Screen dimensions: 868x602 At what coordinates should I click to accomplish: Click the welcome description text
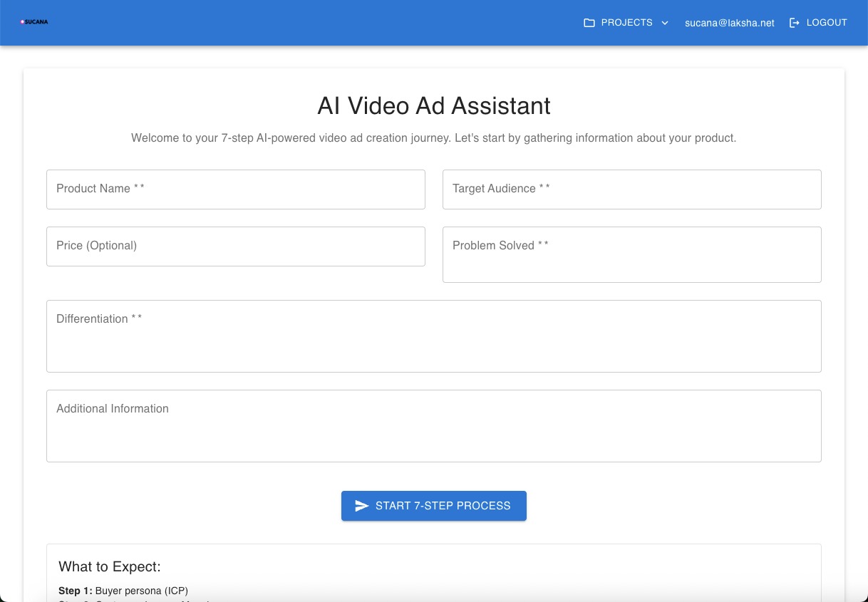click(x=434, y=138)
